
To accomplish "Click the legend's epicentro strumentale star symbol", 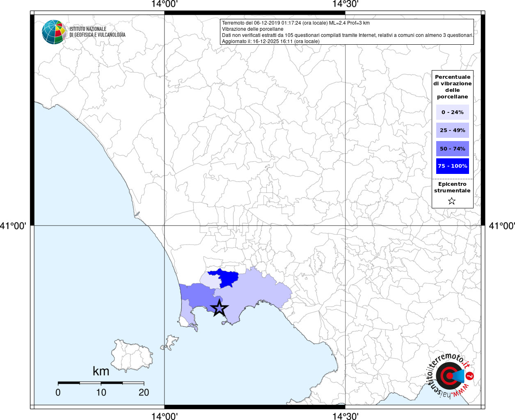I will pyautogui.click(x=452, y=201).
